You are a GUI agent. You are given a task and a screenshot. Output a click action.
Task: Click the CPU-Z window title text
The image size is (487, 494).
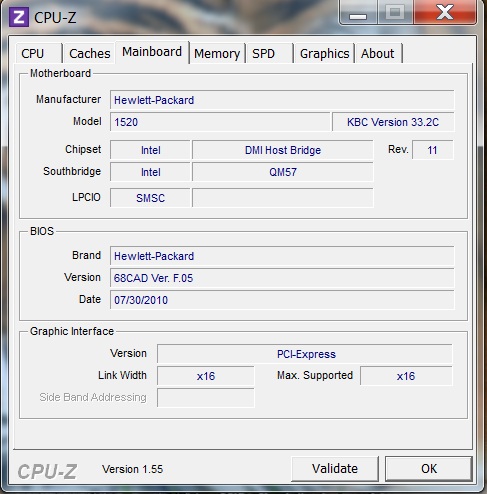[55, 18]
